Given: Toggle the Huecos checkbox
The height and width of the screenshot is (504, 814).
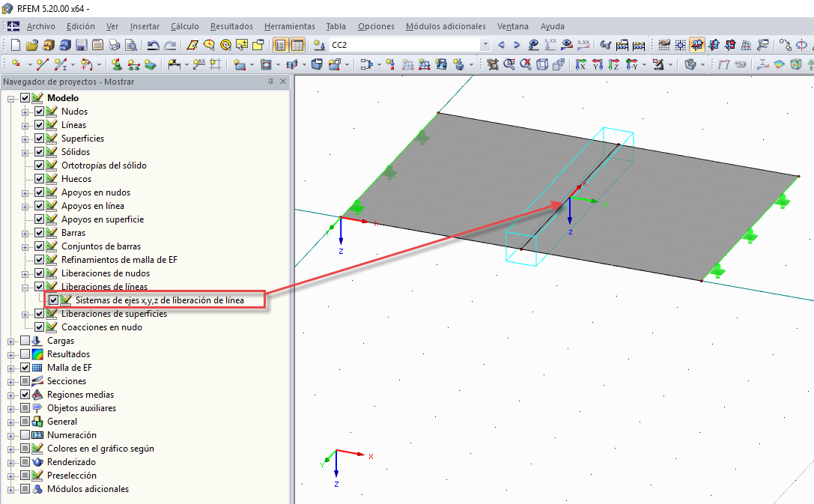Looking at the screenshot, I should click(x=39, y=178).
